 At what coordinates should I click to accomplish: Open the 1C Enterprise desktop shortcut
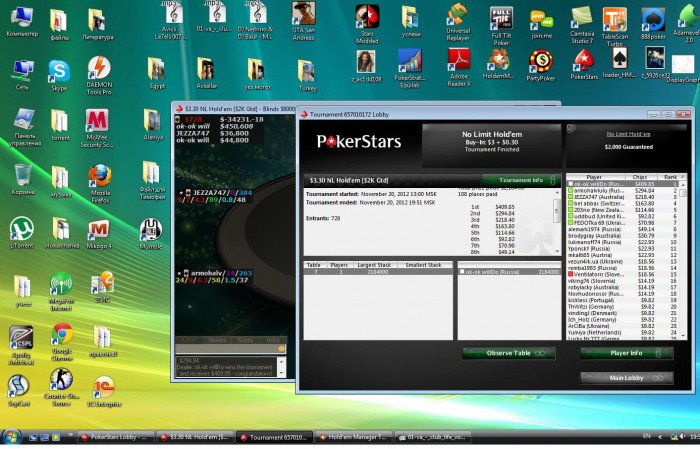click(x=102, y=392)
